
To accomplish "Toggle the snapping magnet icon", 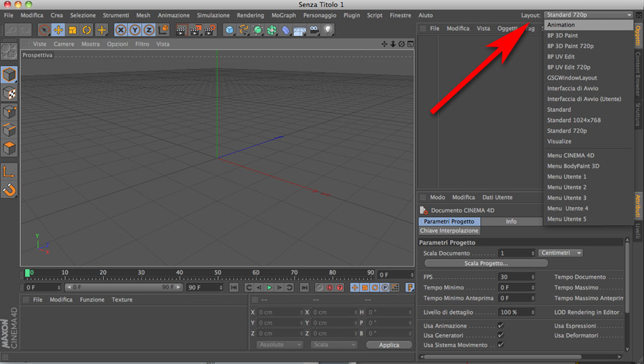I will click(x=9, y=190).
